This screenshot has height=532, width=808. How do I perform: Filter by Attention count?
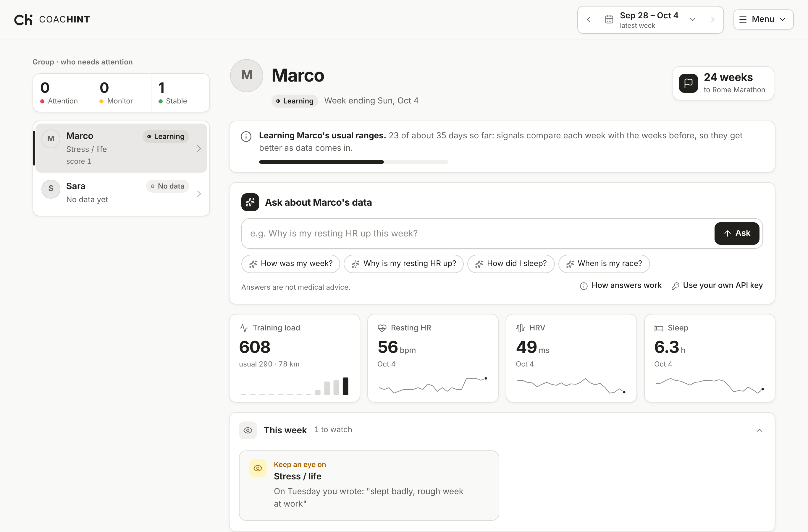coord(62,93)
